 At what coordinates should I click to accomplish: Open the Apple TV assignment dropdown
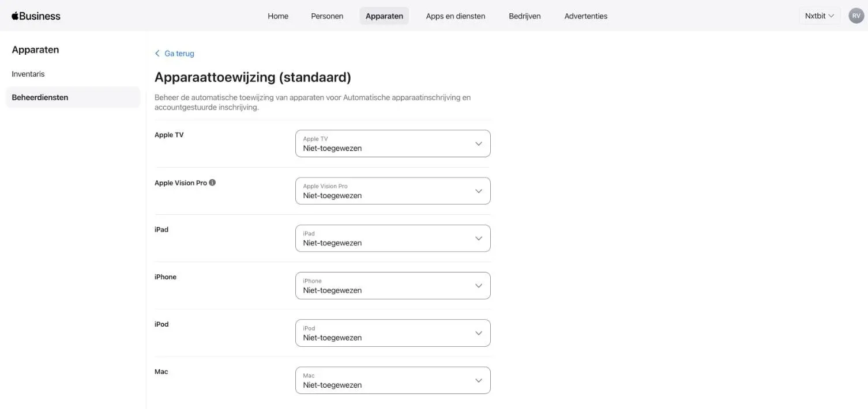pos(393,143)
